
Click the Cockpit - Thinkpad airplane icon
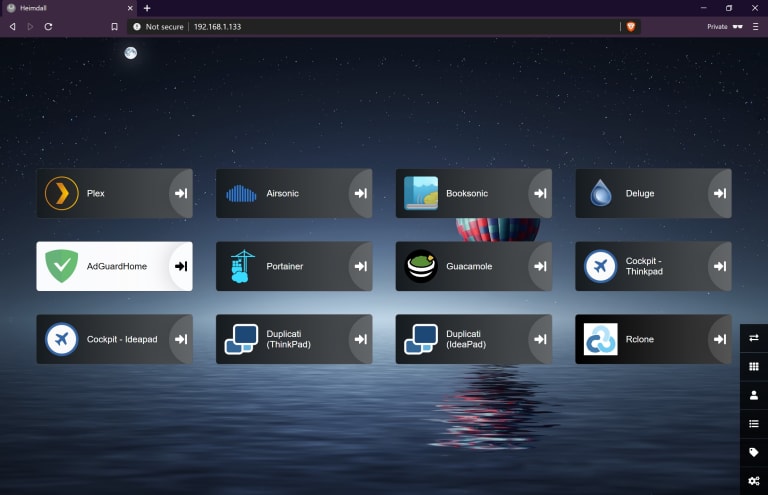coord(600,266)
